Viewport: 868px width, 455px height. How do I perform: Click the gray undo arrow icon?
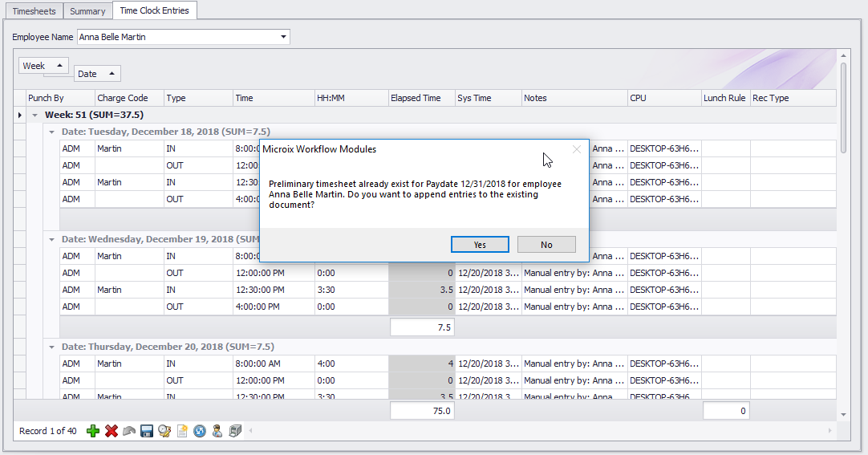pos(129,431)
